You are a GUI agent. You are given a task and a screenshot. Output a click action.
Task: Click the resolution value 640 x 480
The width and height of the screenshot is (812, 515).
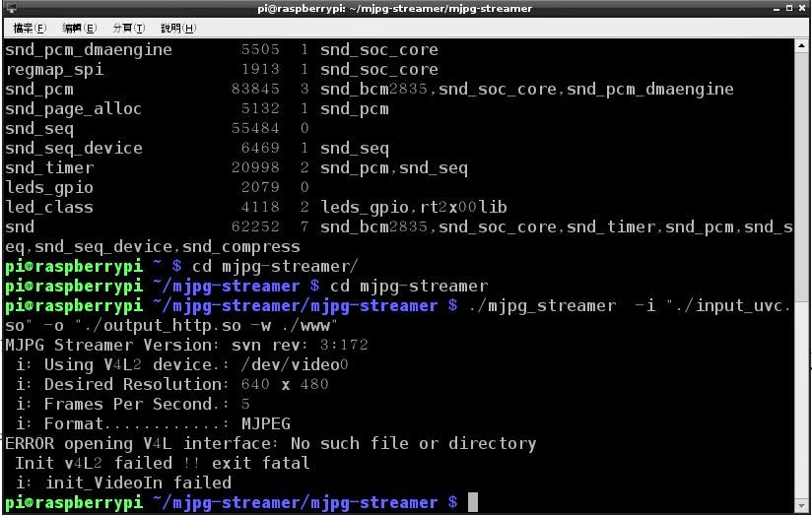click(285, 385)
